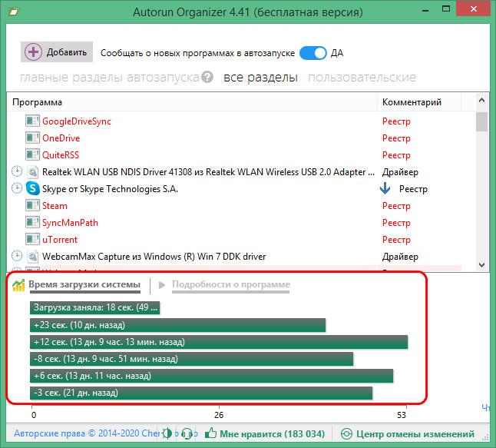Click +12 сек. (13 дн. 9 час. 13 мин.) bar

click(219, 342)
